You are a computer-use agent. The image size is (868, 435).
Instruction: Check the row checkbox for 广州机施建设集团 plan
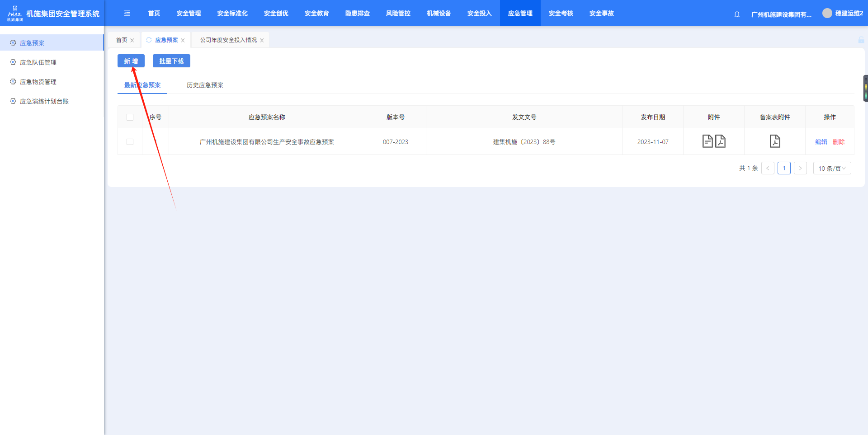pos(130,142)
